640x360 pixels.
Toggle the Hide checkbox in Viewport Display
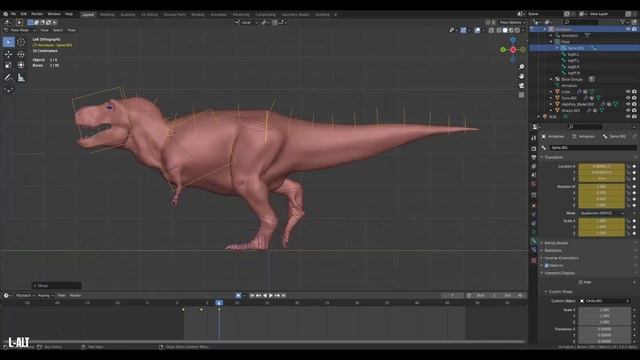580,282
